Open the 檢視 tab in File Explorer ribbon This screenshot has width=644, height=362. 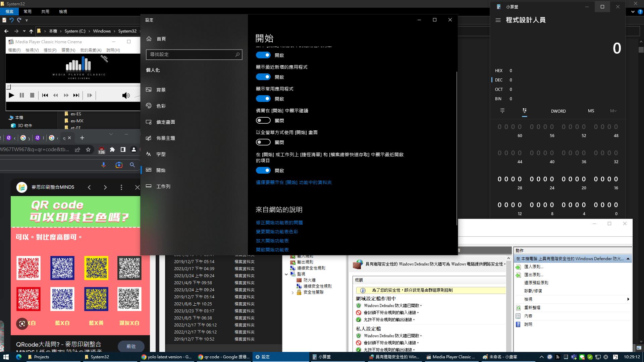[63, 11]
